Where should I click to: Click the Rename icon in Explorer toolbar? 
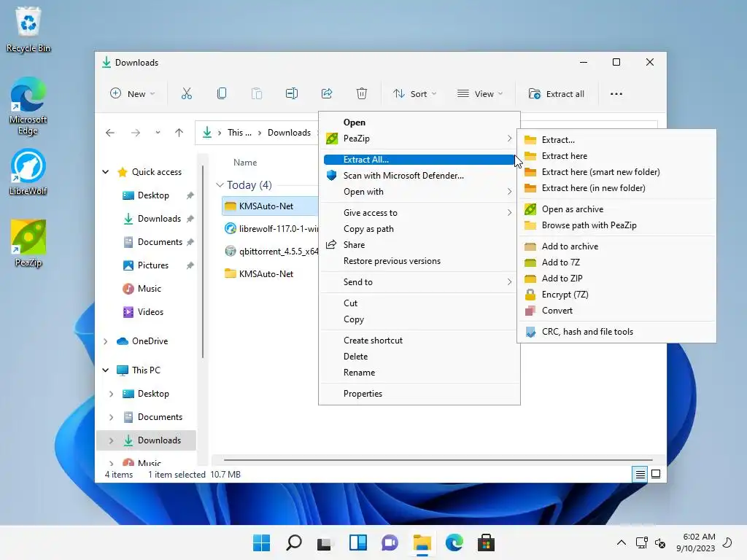292,94
